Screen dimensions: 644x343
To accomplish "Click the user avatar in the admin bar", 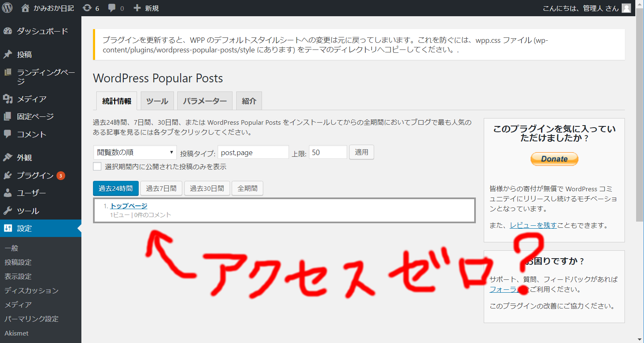I will 626,8.
